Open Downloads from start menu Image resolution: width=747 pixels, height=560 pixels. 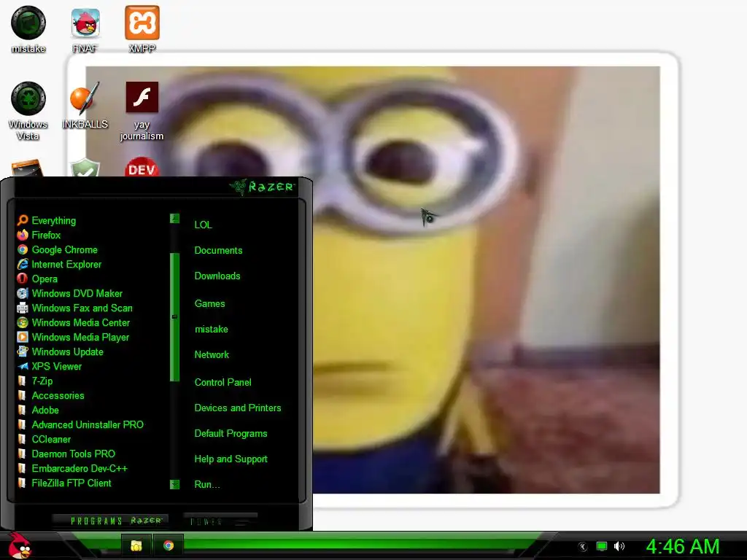pos(217,276)
